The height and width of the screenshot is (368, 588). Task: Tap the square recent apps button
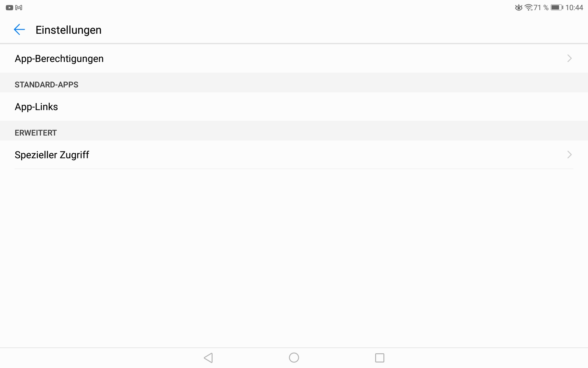(x=380, y=358)
